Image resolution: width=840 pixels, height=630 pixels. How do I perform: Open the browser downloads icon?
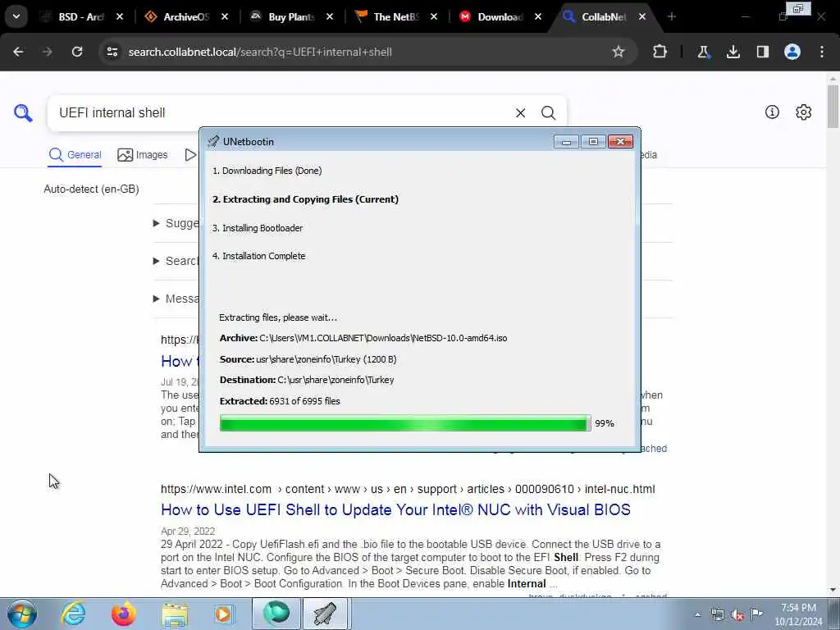point(733,52)
